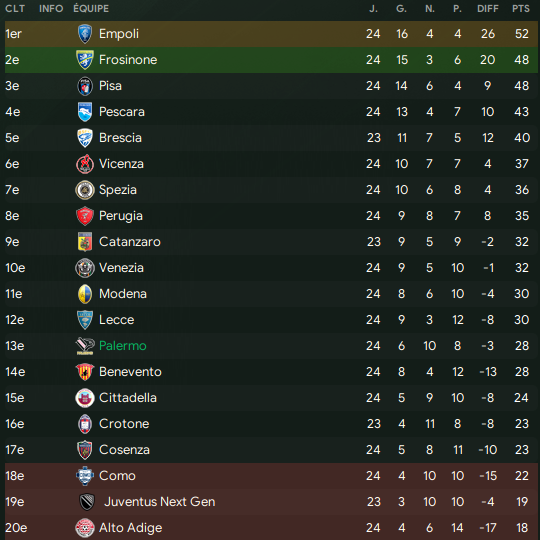Sort standings by DIFF column header
540x540 pixels.
(x=488, y=9)
